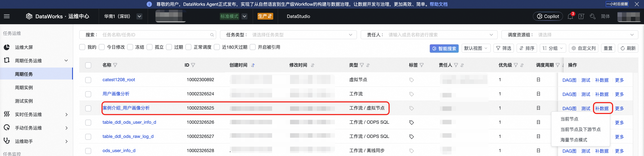The image size is (644, 156).
Task: Click the info icon in announcement banner
Action: [149, 4]
